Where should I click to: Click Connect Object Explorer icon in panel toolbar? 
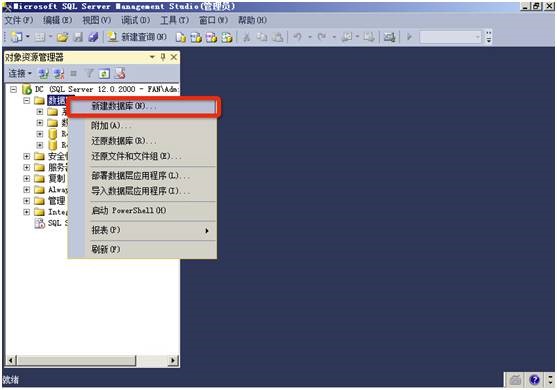tap(43, 74)
